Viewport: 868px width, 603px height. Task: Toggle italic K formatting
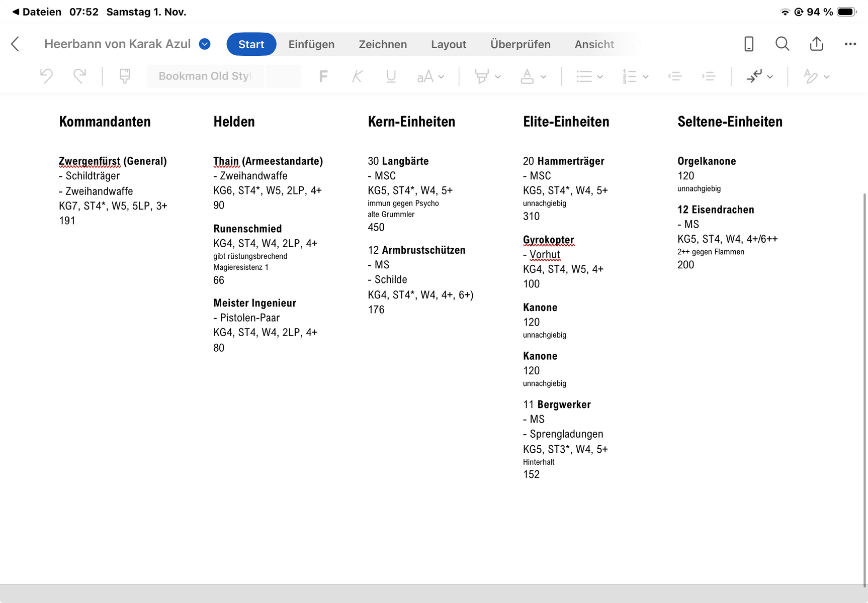pos(357,76)
